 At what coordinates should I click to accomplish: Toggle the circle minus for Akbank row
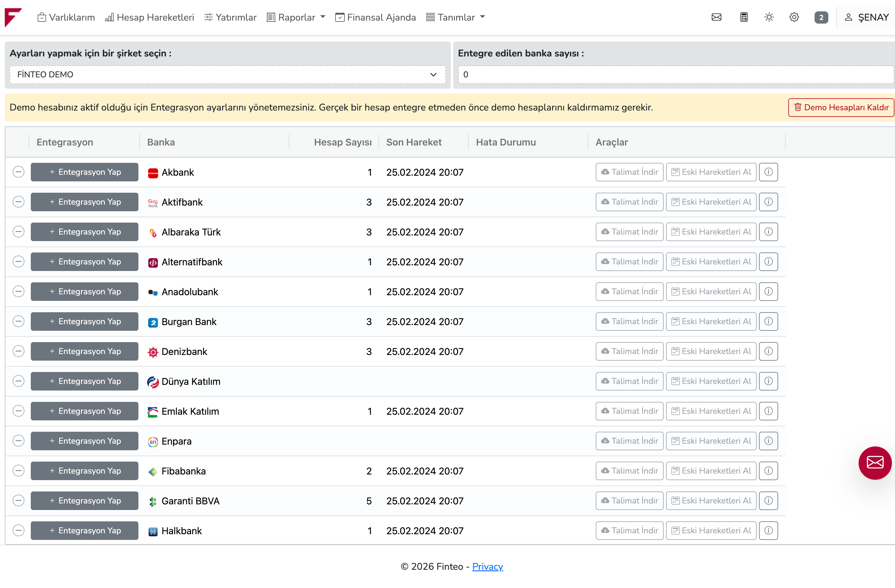coord(18,172)
